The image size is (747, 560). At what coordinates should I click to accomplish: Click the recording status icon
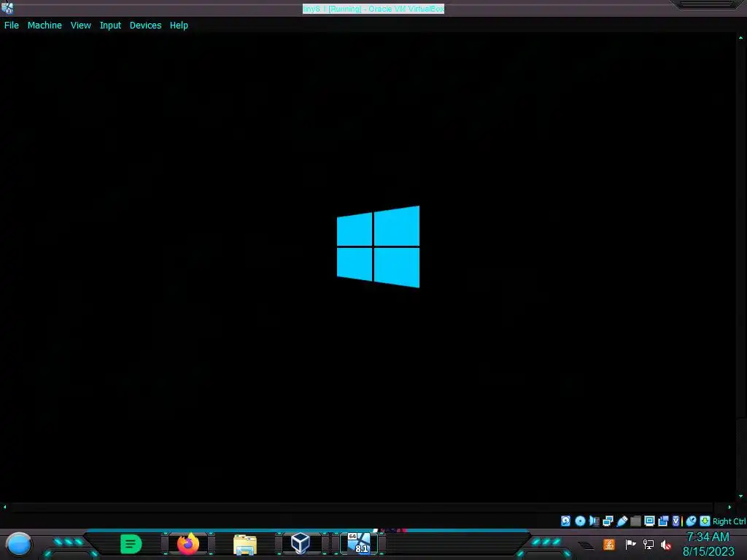663,521
